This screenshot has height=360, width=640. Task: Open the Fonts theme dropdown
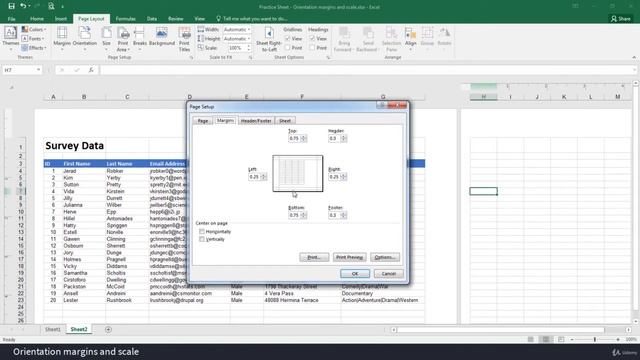(x=33, y=38)
